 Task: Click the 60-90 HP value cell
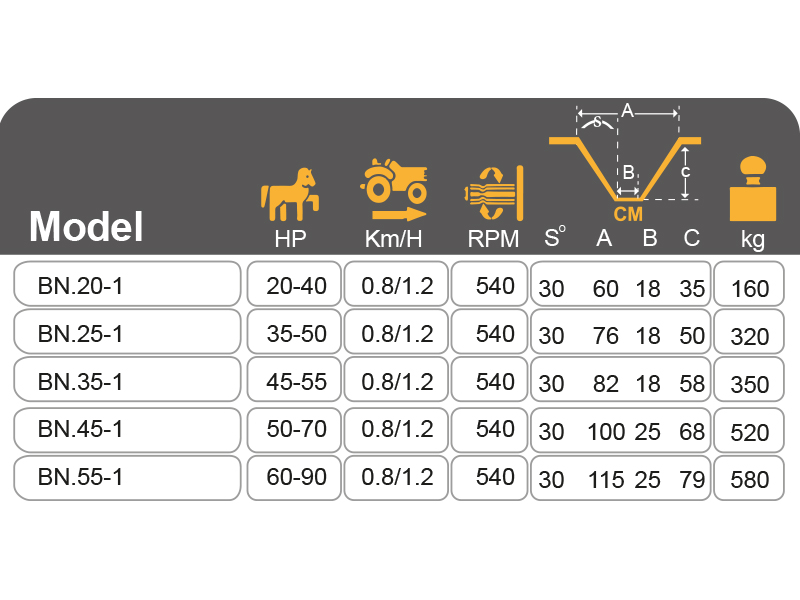pos(294,478)
